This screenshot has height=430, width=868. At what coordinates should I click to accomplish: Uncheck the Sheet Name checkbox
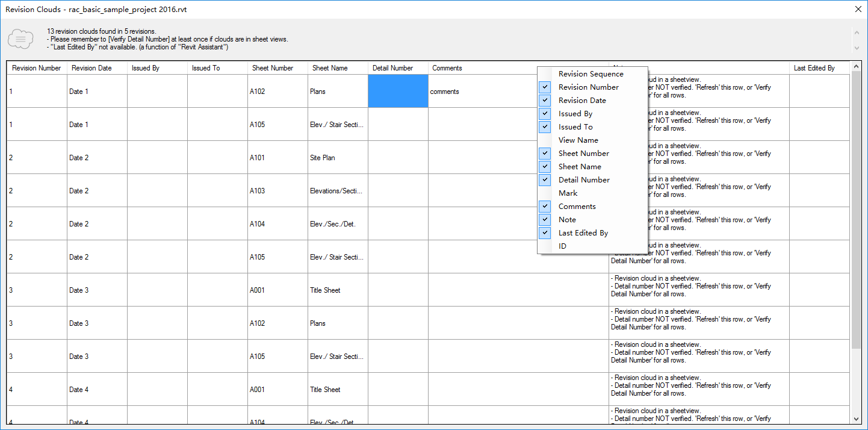(545, 166)
